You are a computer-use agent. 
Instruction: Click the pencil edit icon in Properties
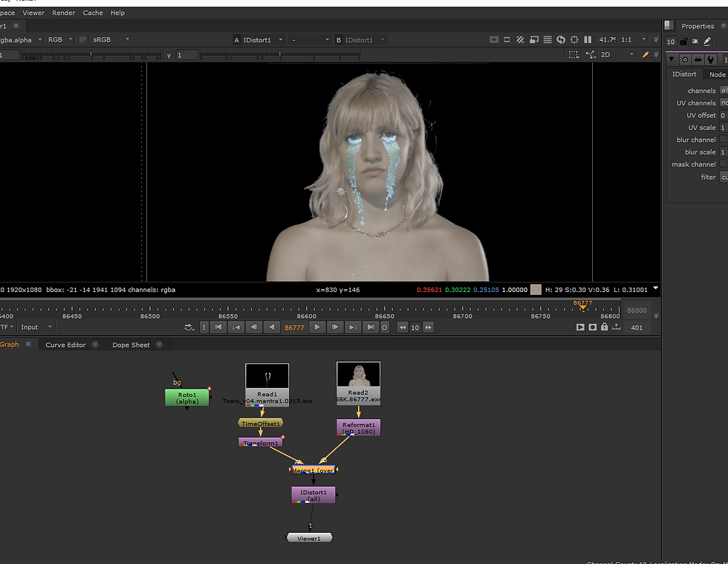click(x=706, y=42)
